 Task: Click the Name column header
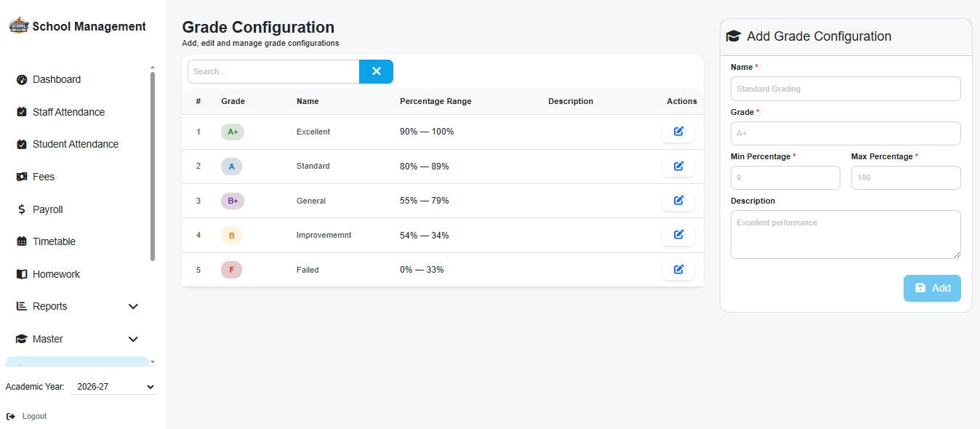(308, 102)
